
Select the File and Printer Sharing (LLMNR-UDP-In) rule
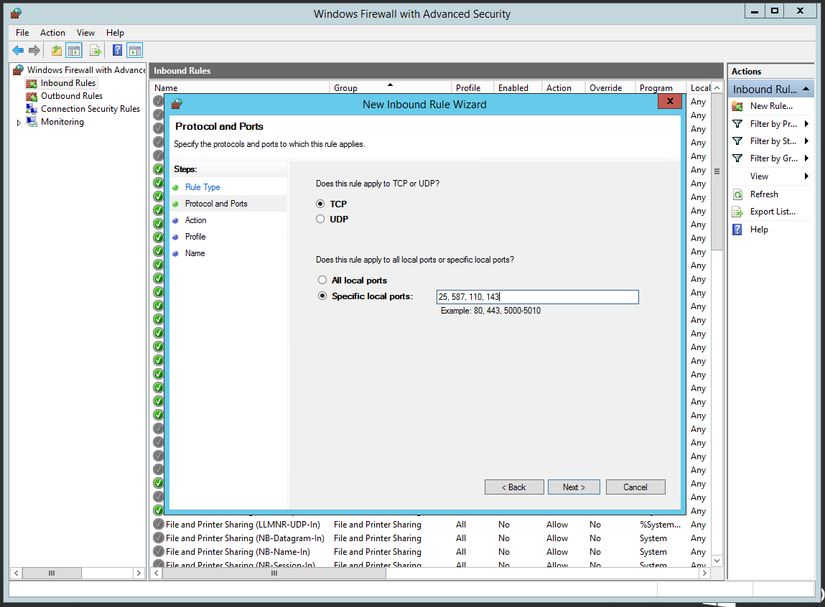click(243, 524)
